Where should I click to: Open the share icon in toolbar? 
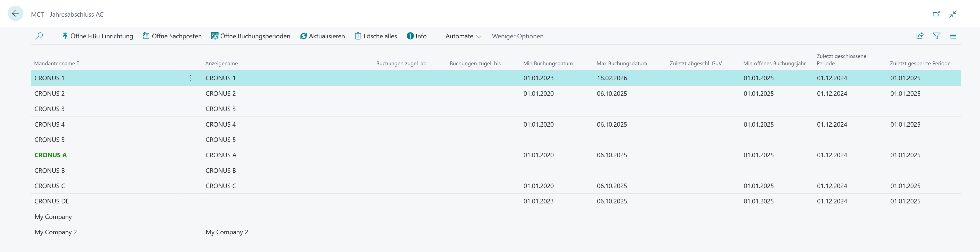[x=920, y=36]
